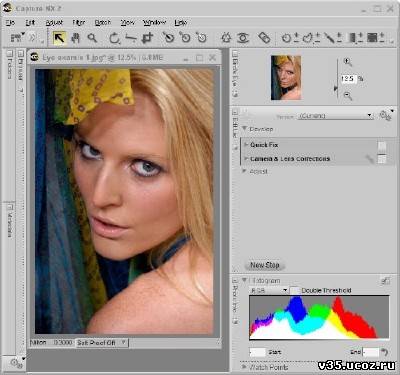Select the Black Control Point tool
The height and width of the screenshot is (375, 400).
(x=168, y=37)
